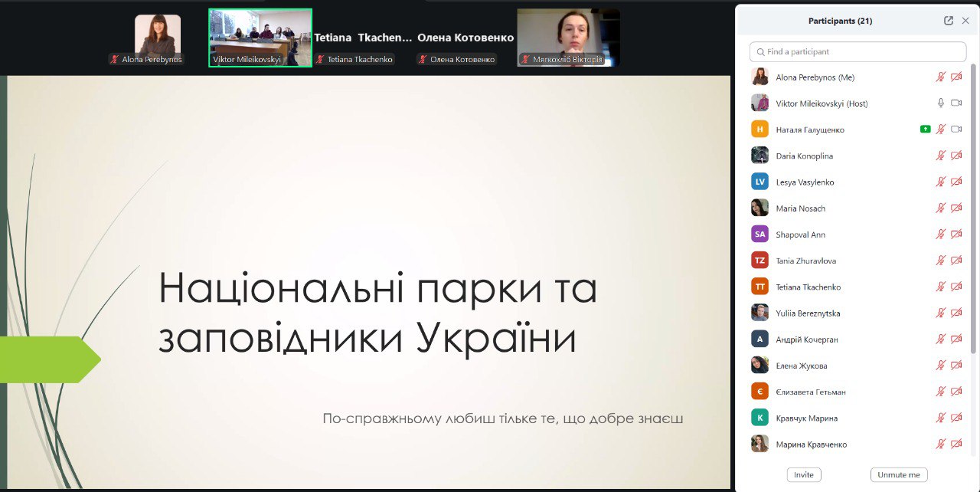Viewport: 980px width, 492px height.
Task: Click Daria Konoplina's muted microphone icon
Action: pyautogui.click(x=941, y=156)
